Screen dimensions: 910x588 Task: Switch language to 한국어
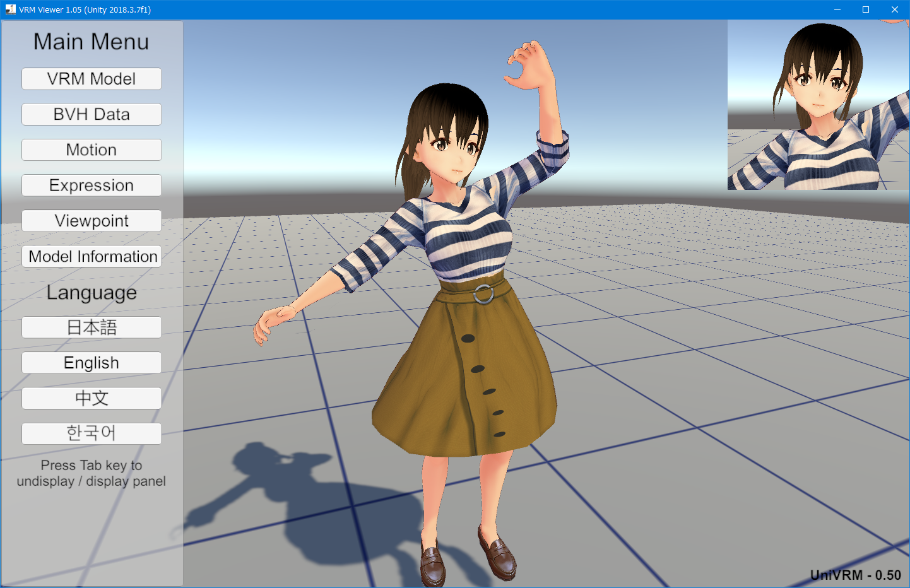point(92,433)
